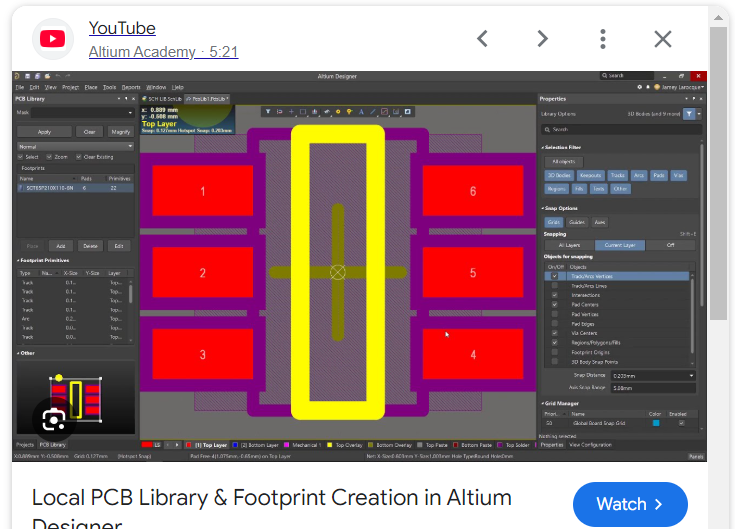Image resolution: width=735 pixels, height=529 pixels.
Task: Click the scrollbar up arrow
Action: pyautogui.click(x=718, y=17)
